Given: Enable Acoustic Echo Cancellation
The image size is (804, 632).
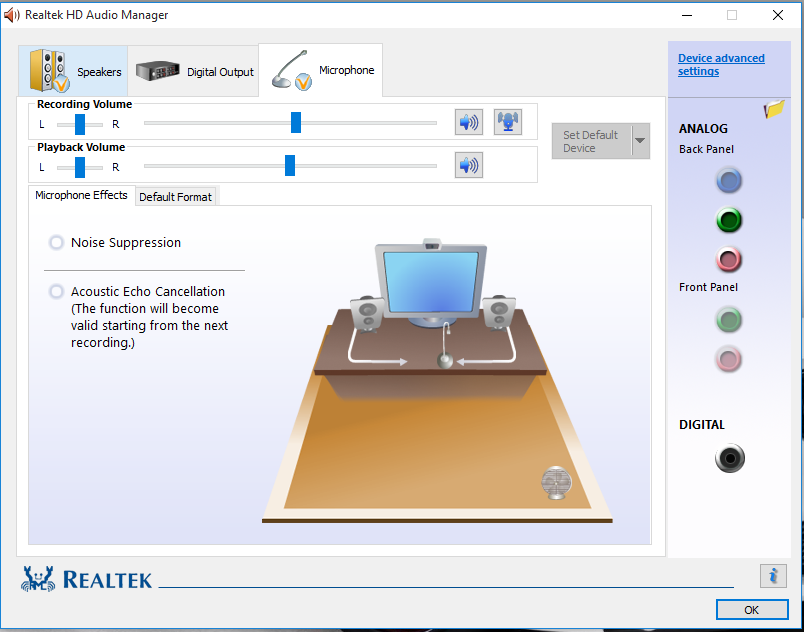Looking at the screenshot, I should tap(56, 292).
